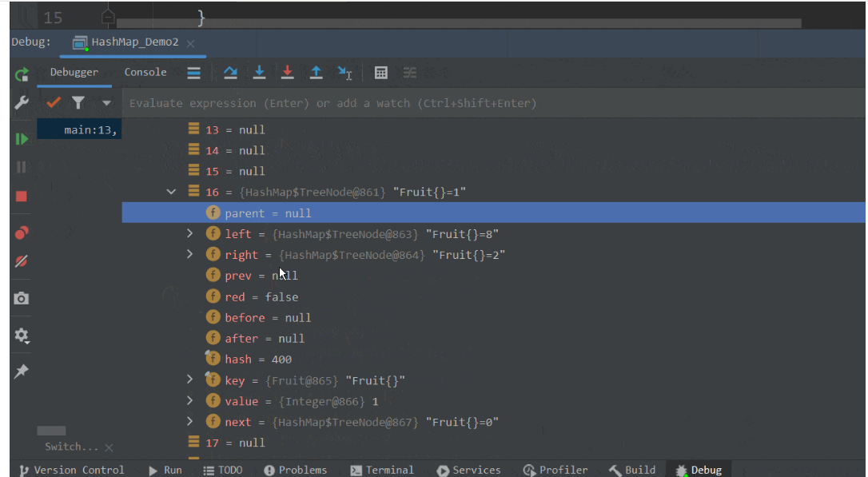
Task: Open debugger settings wrench icon
Action: point(22,102)
